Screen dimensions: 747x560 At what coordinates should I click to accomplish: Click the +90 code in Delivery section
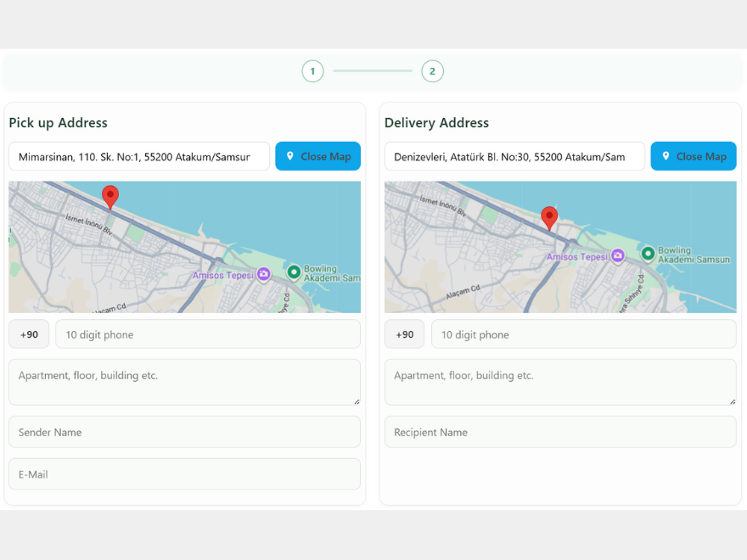click(x=404, y=334)
